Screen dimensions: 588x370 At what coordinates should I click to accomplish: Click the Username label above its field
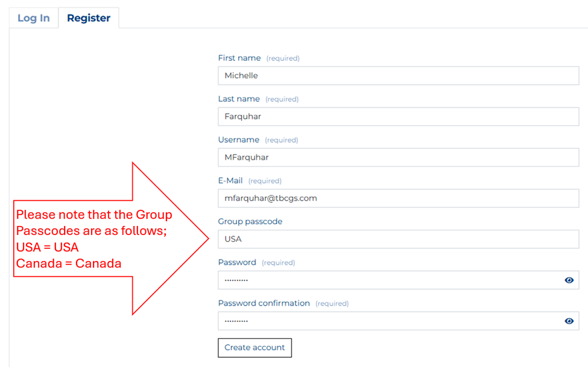pyautogui.click(x=239, y=140)
